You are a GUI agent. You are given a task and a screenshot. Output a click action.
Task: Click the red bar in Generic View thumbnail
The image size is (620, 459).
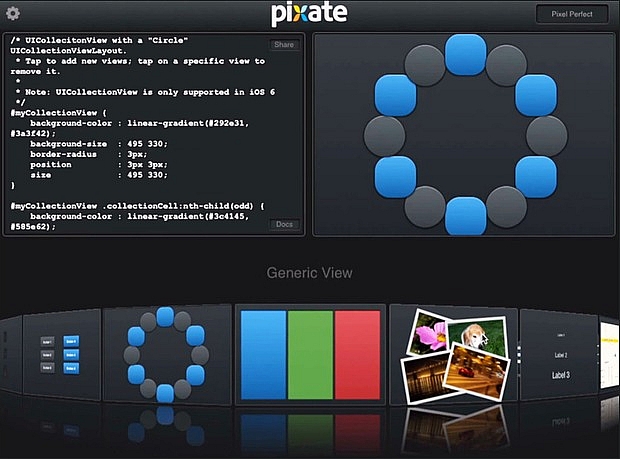357,355
